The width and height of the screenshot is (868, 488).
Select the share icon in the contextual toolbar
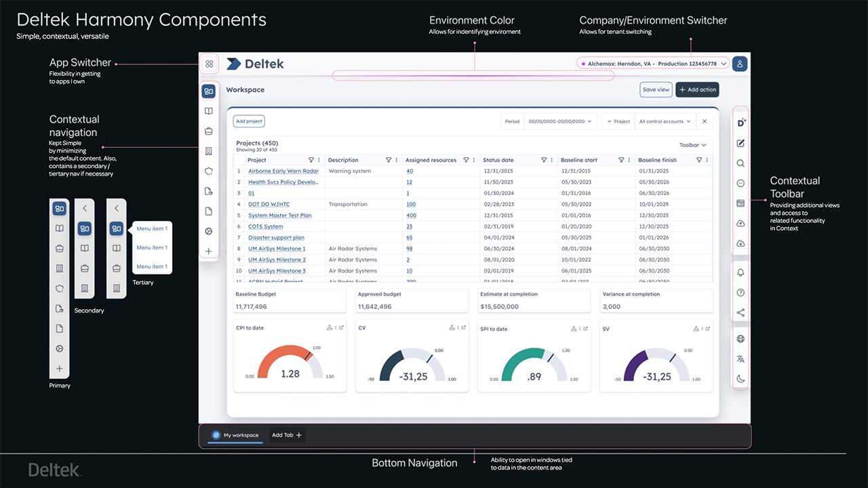(x=740, y=312)
